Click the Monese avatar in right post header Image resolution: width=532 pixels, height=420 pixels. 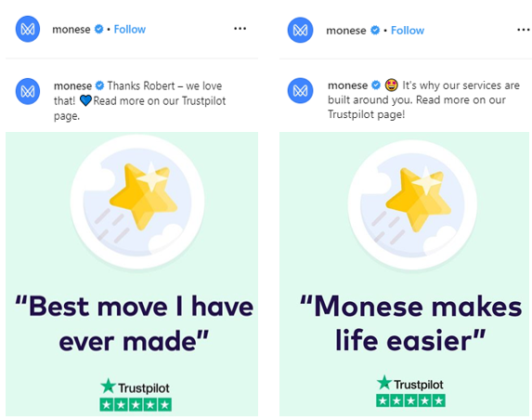pos(300,31)
